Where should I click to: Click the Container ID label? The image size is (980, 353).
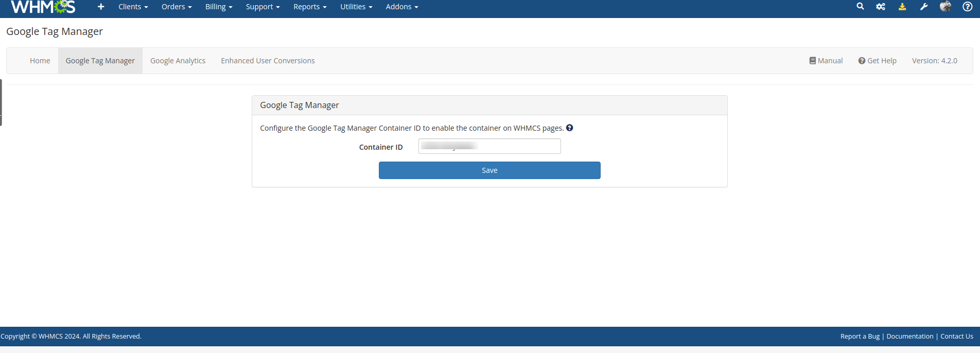[381, 147]
